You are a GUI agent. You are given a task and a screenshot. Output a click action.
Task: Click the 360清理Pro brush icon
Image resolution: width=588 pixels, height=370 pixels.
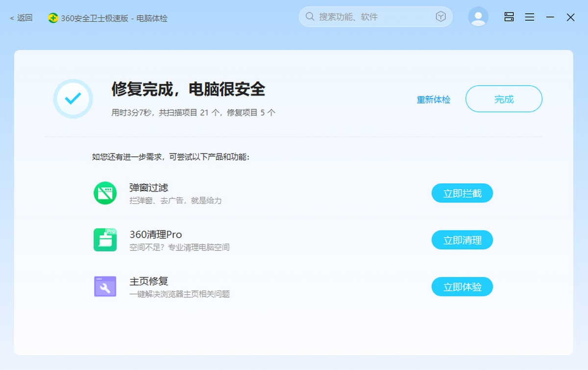click(x=105, y=240)
